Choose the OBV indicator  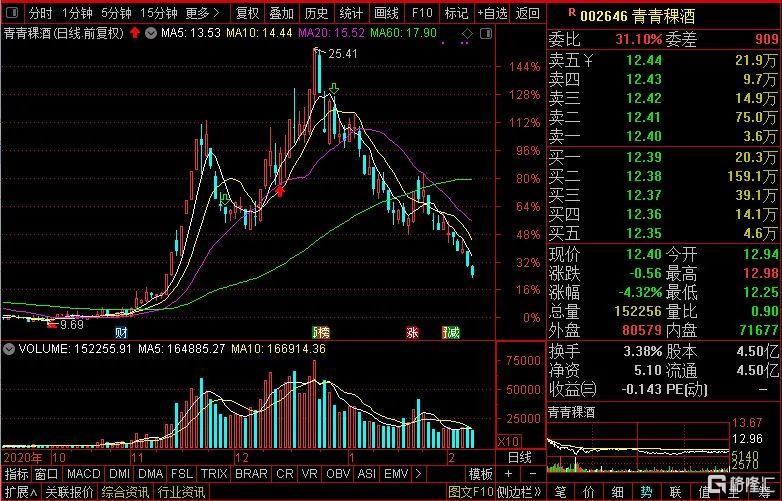[338, 474]
